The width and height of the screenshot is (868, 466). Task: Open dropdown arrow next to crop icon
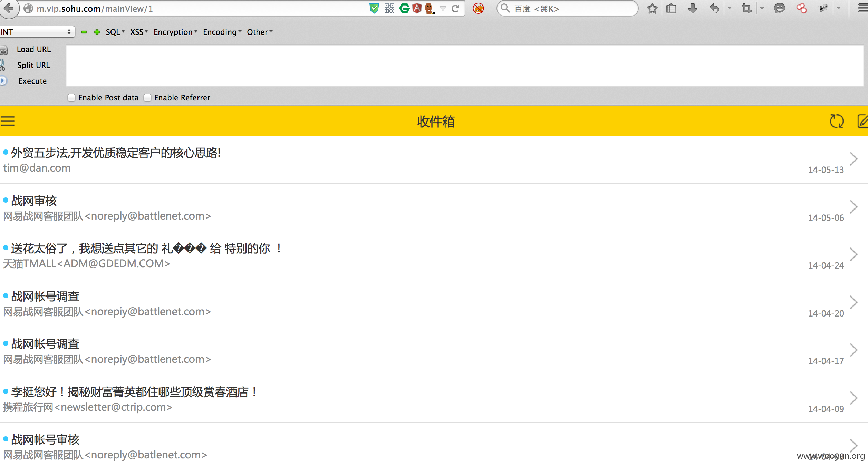(762, 8)
